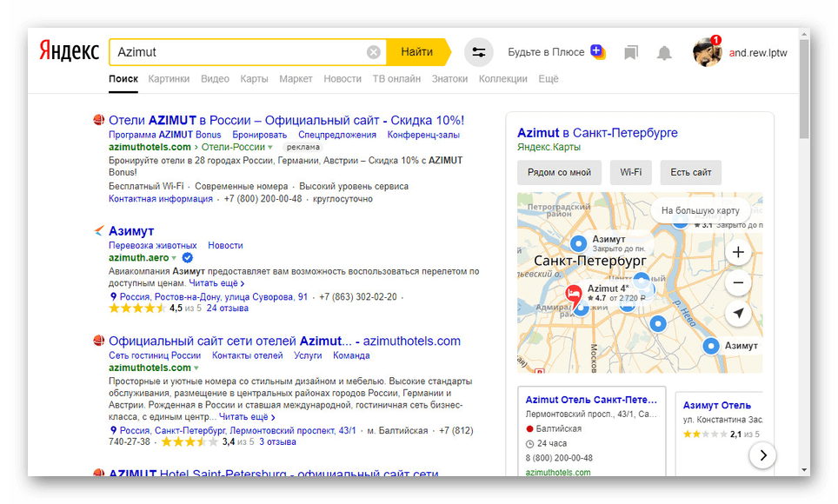Viewport: 838px width, 504px height.
Task: Switch to the Картинки tab
Action: [x=169, y=79]
